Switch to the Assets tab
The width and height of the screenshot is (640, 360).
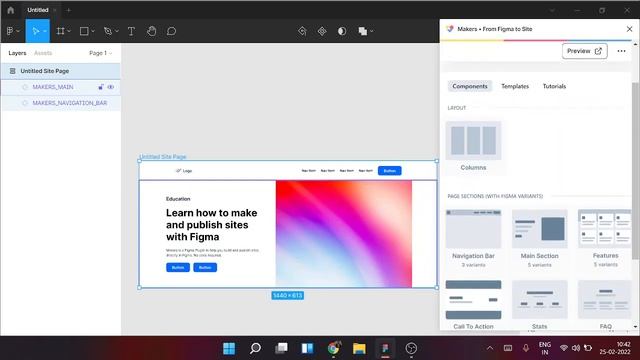point(43,53)
